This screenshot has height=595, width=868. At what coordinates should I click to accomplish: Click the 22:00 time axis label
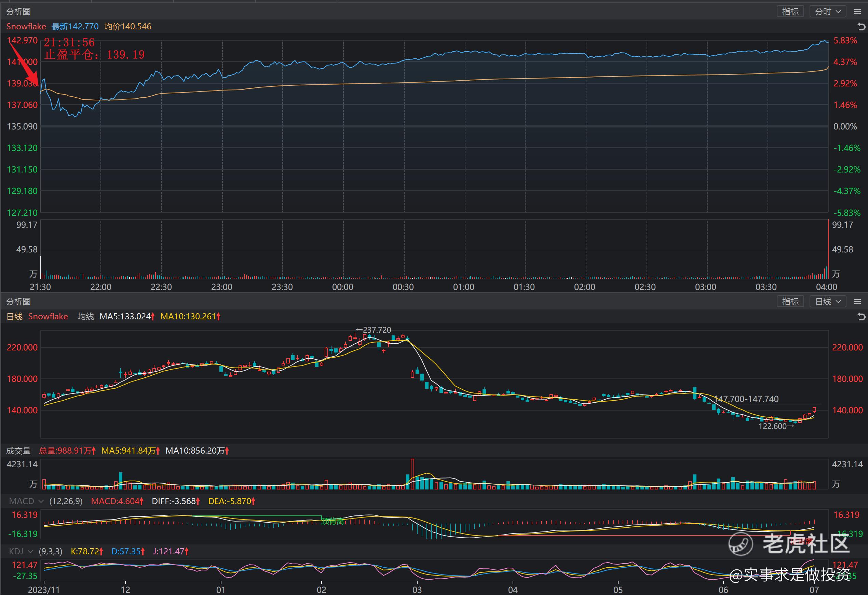coord(101,287)
